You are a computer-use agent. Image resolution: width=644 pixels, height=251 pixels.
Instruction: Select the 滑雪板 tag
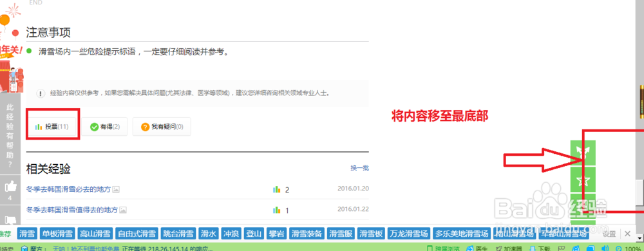tap(372, 234)
